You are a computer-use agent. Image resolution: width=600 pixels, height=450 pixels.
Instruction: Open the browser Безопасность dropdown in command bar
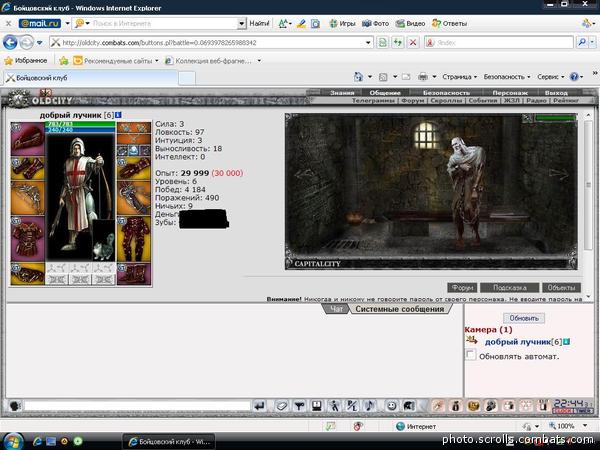507,77
